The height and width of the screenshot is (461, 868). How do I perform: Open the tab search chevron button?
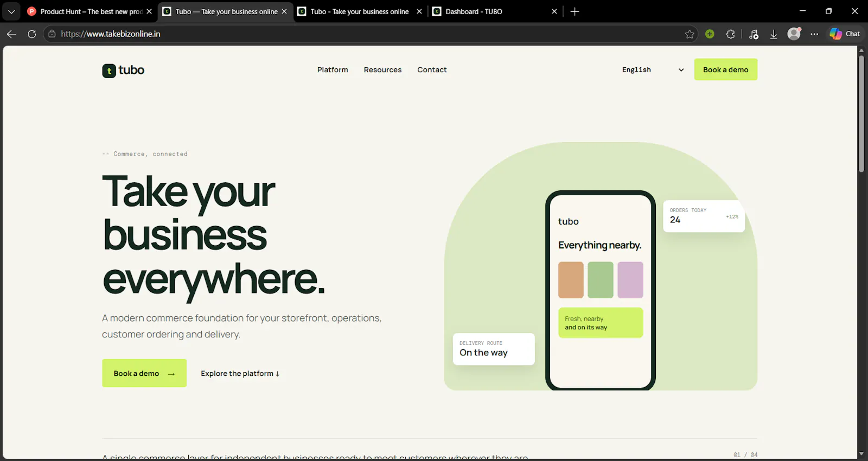(x=11, y=11)
